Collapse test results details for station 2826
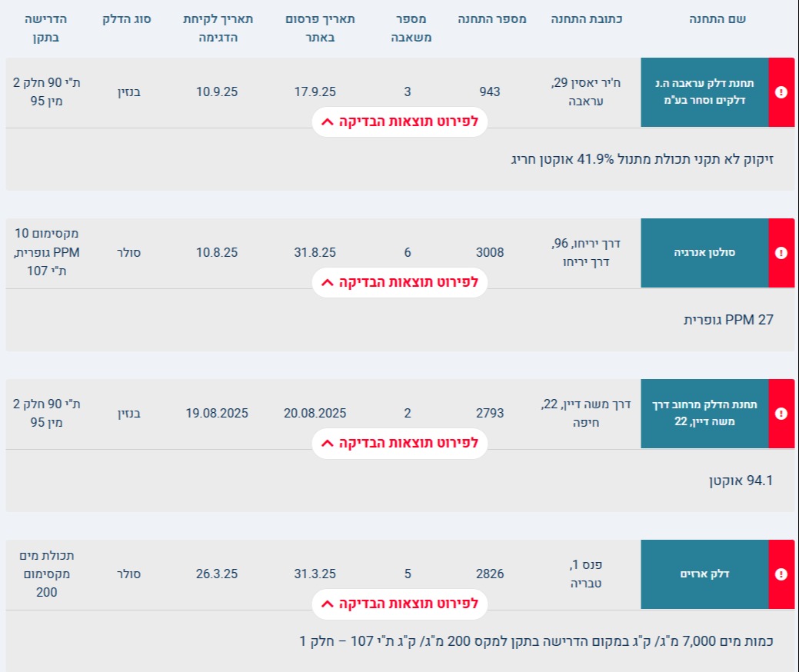This screenshot has height=672, width=799. (400, 604)
